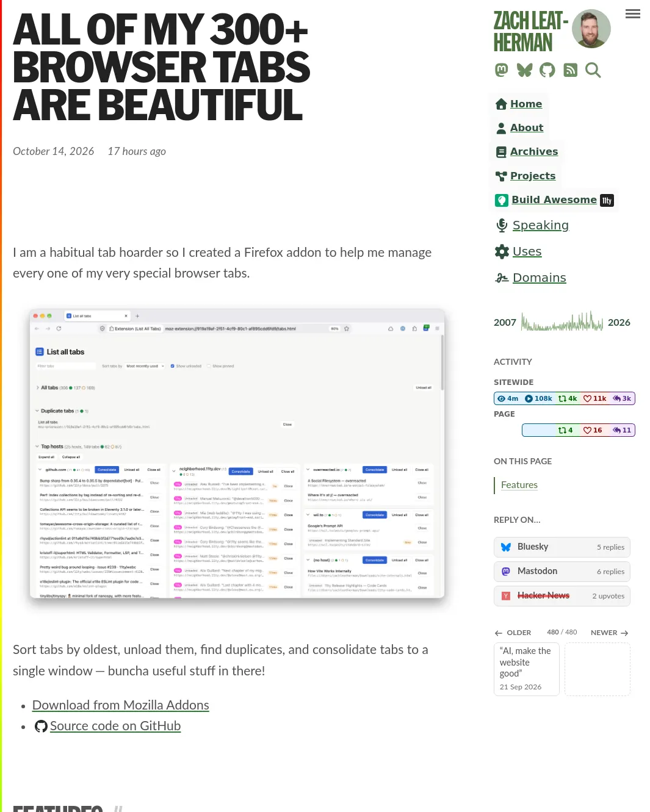Click the sitewide 11k likes stat
Screen dimensions: 650x812
click(595, 398)
